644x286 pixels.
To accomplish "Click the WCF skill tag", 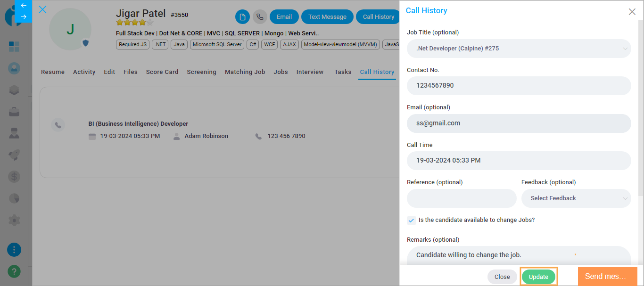I will coord(270,45).
